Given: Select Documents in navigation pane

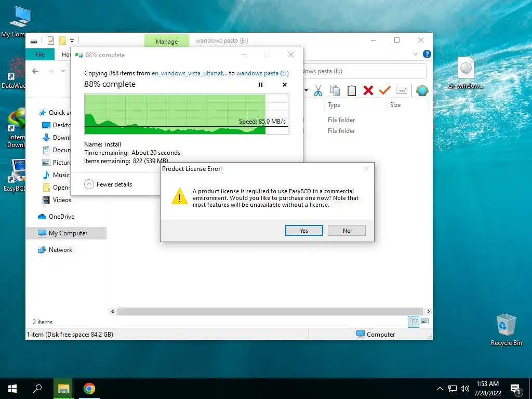Looking at the screenshot, I should click(x=57, y=150).
